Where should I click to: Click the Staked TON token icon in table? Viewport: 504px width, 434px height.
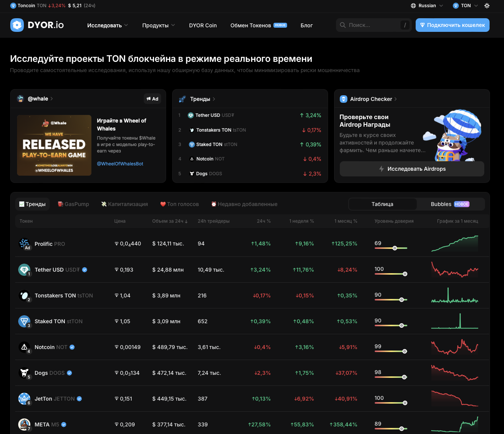click(x=24, y=321)
